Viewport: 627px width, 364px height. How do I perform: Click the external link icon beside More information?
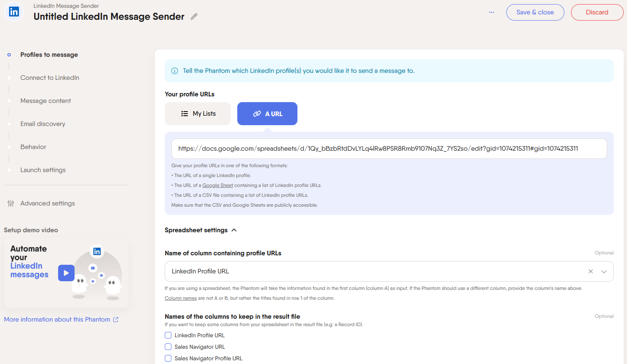(116, 320)
